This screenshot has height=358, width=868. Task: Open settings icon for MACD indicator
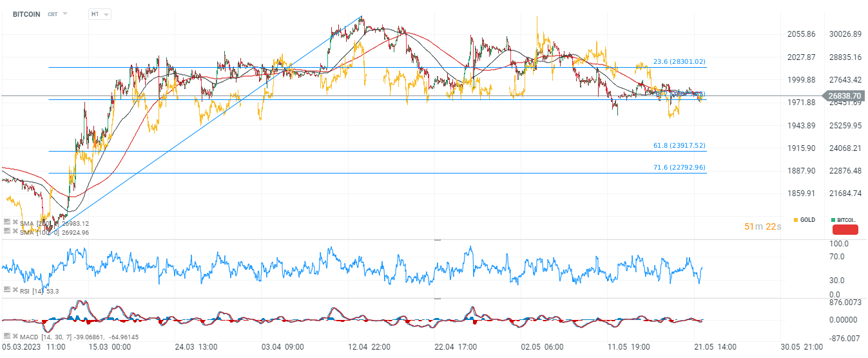(6, 336)
